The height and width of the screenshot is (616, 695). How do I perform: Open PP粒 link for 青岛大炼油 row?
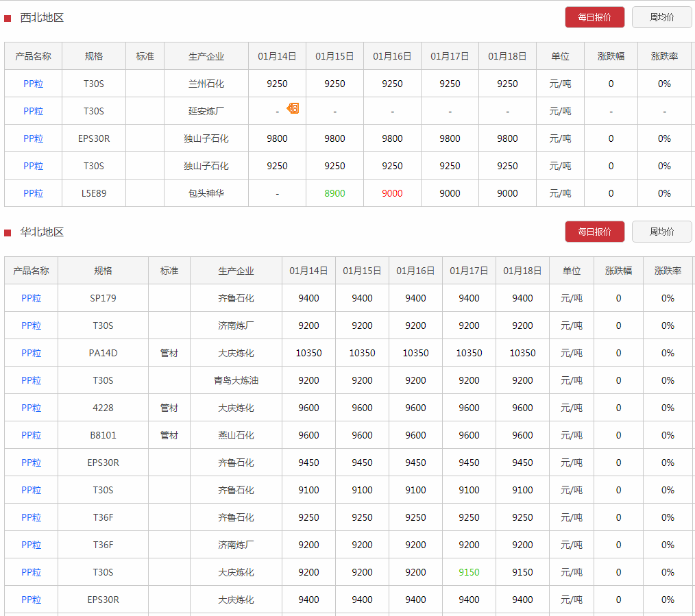[31, 381]
